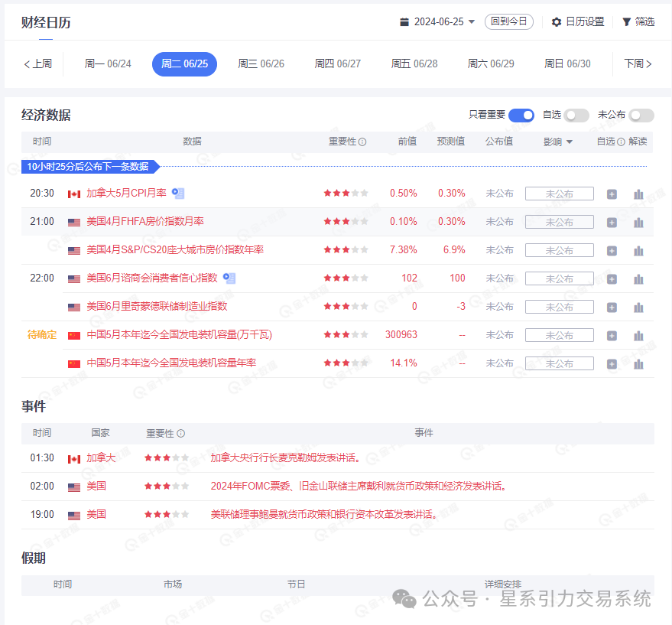Screen dimensions: 672x625
Task: Open the 筛选 filter funnel
Action: (x=626, y=22)
